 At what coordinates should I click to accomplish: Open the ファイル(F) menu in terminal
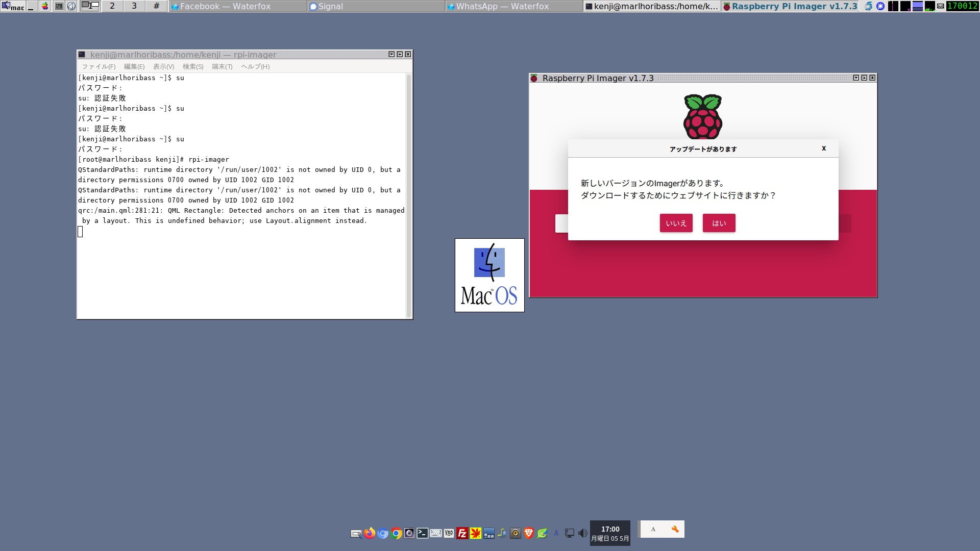click(99, 66)
